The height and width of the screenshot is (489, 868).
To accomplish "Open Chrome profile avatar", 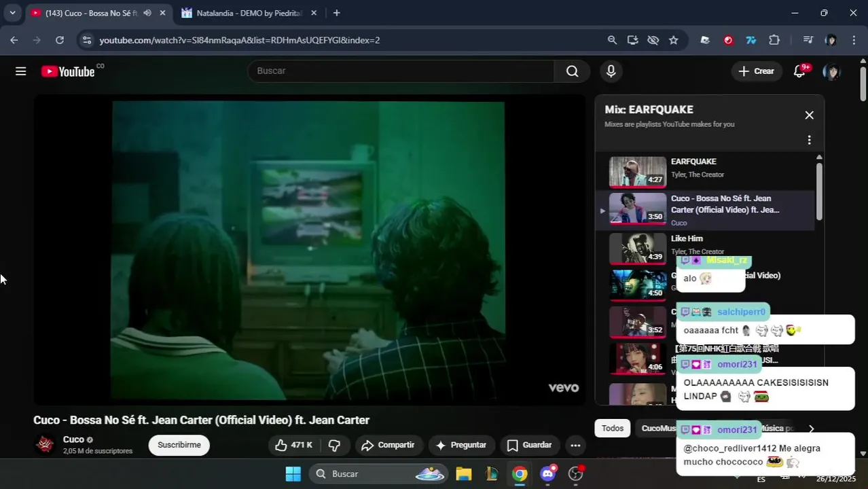I will 831,40.
